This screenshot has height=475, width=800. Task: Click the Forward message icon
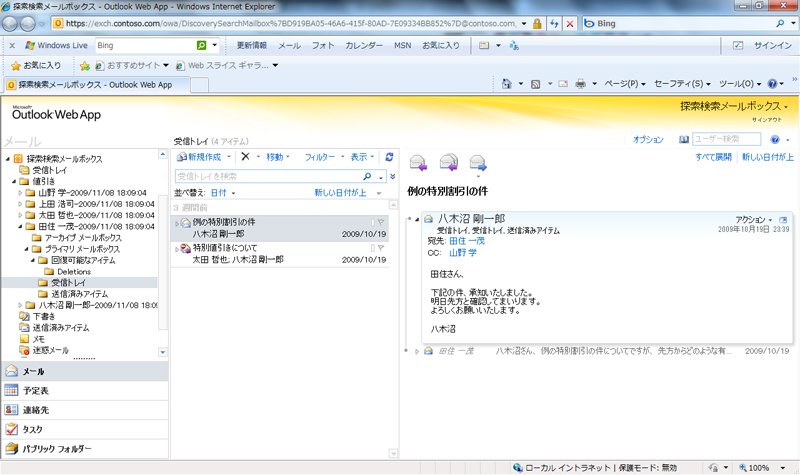tap(478, 163)
